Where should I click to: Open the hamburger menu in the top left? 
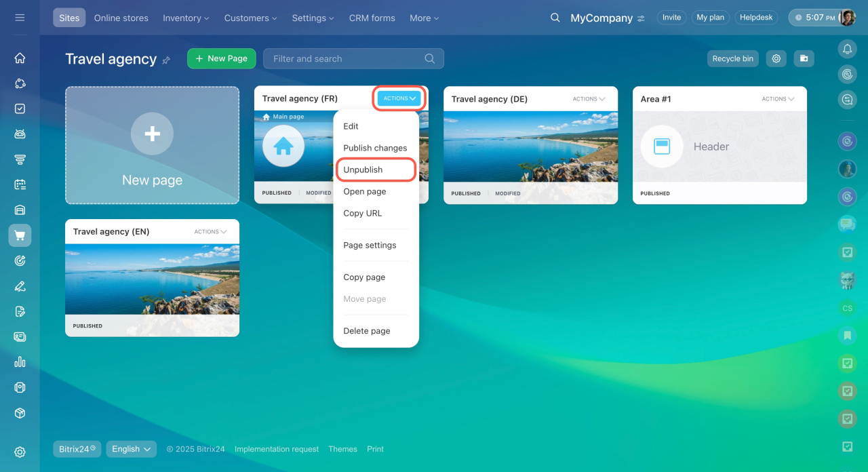click(20, 18)
